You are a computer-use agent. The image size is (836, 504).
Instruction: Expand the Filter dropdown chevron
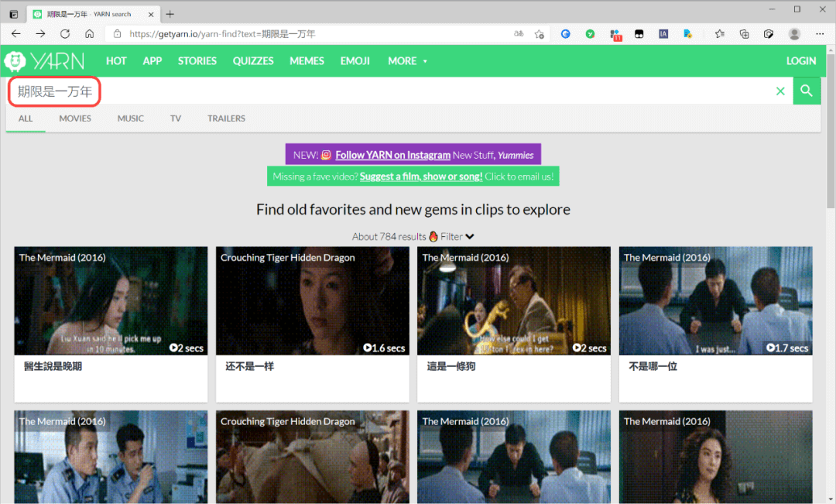click(470, 236)
